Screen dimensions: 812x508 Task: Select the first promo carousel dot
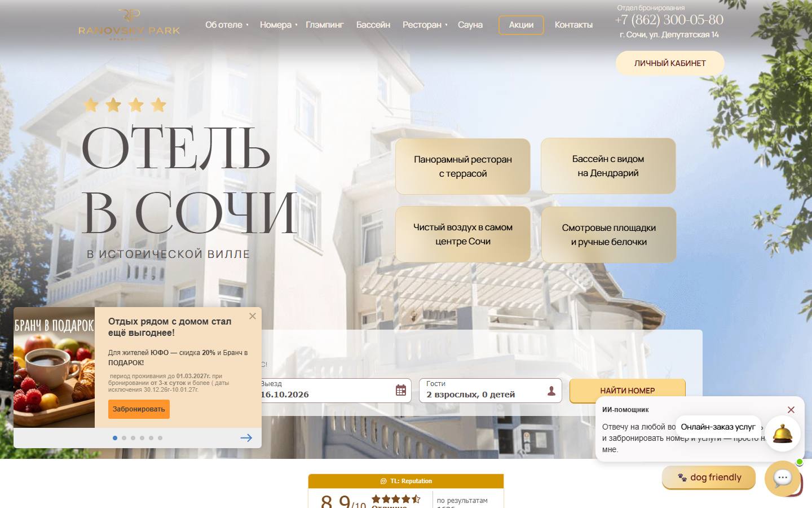pyautogui.click(x=115, y=438)
